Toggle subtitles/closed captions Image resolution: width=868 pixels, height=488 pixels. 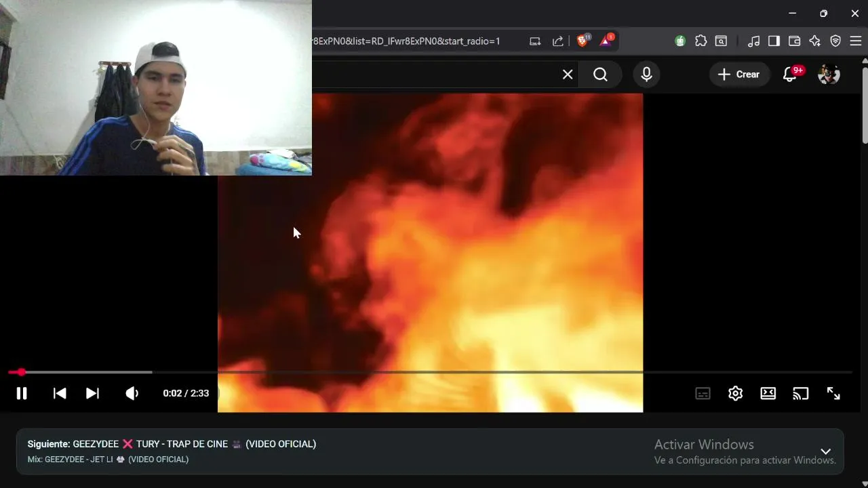[x=703, y=393]
